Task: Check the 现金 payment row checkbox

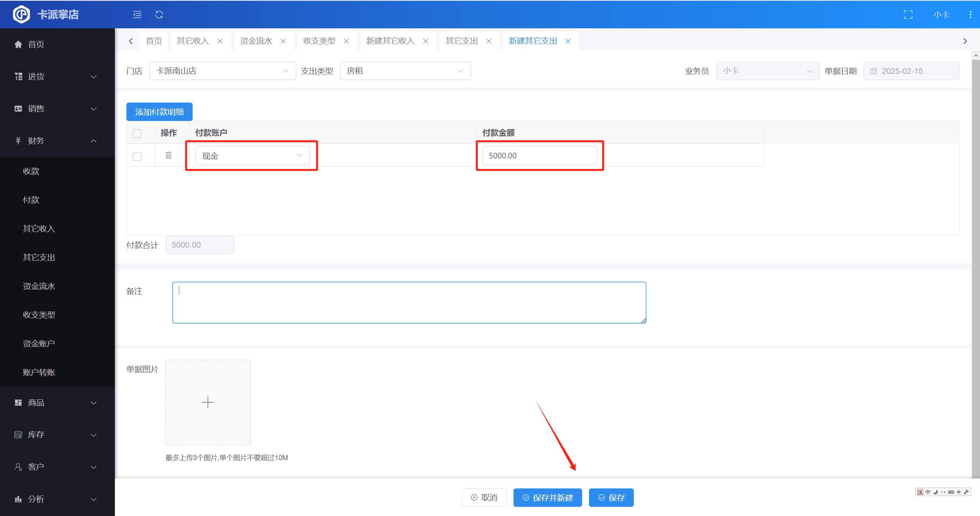Action: click(x=137, y=156)
